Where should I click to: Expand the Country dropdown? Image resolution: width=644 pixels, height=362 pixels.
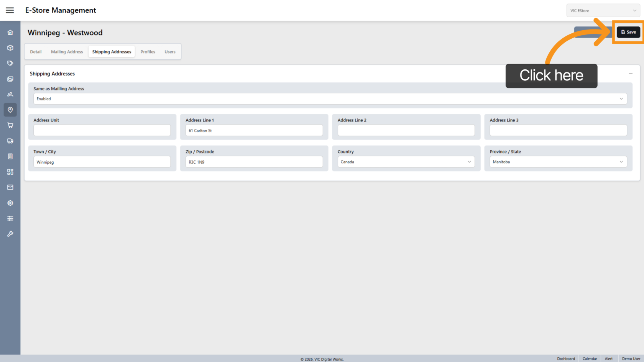[406, 162]
